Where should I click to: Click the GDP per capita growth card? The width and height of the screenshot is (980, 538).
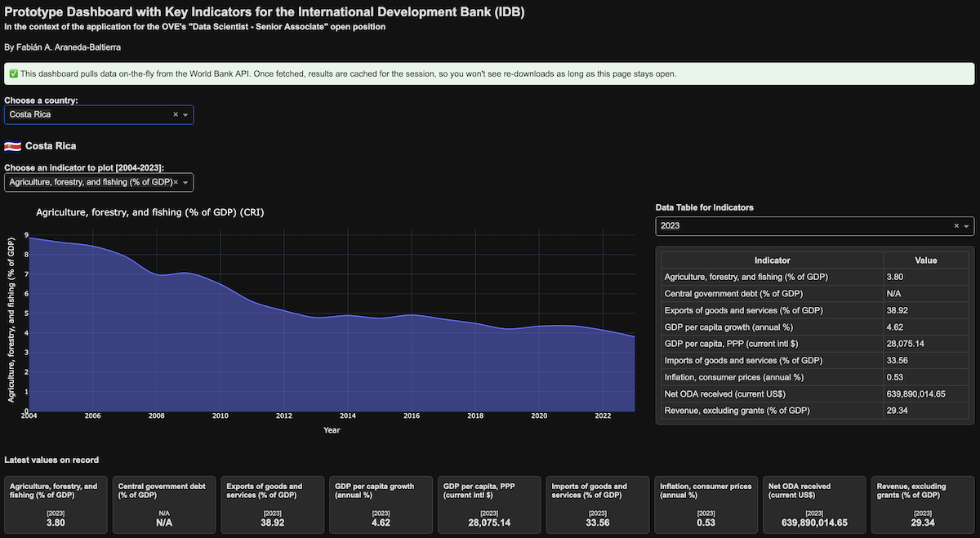(381, 505)
